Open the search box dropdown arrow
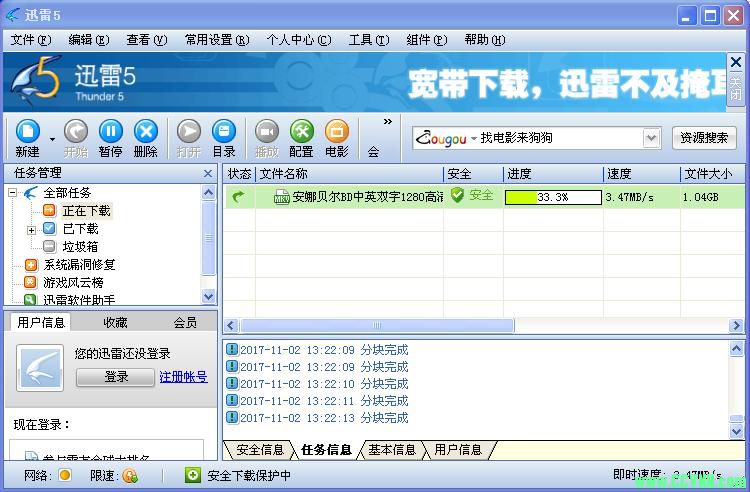This screenshot has height=492, width=750. [651, 138]
